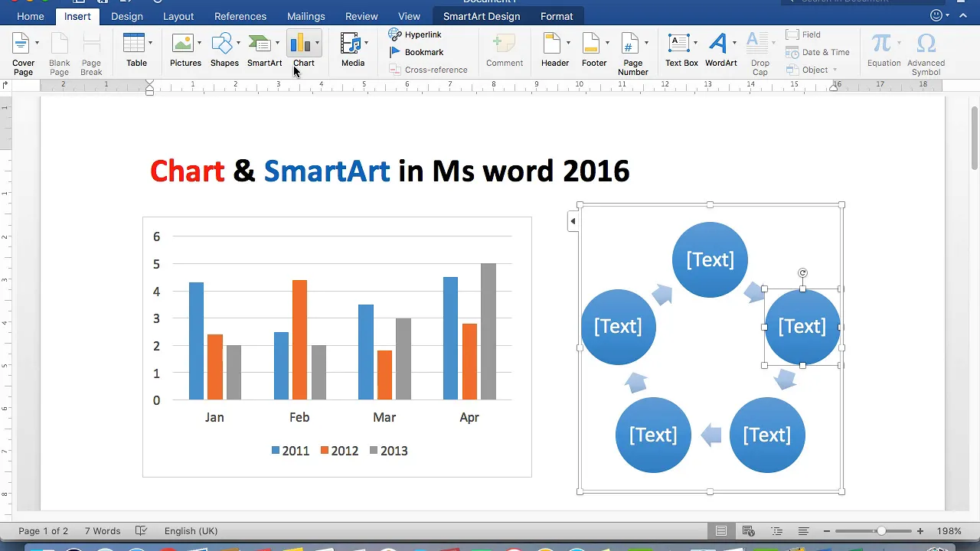Switch to Draft view icon

point(803,531)
